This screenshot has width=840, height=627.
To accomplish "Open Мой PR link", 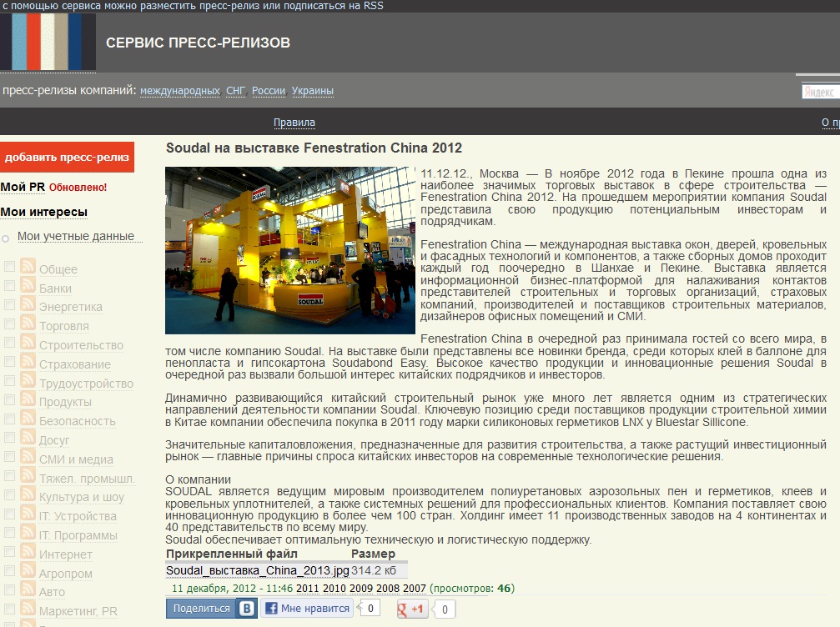I will 23,187.
